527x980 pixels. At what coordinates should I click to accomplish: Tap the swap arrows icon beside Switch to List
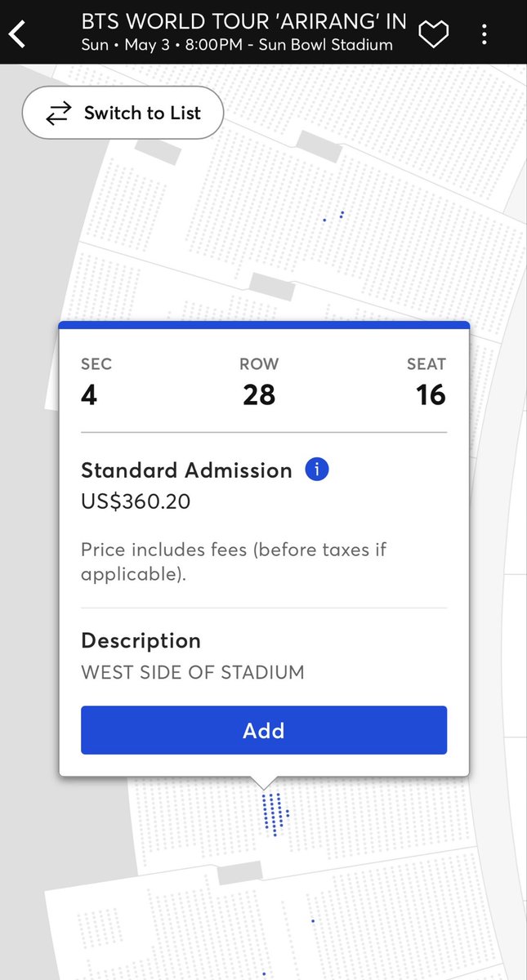pyautogui.click(x=58, y=114)
